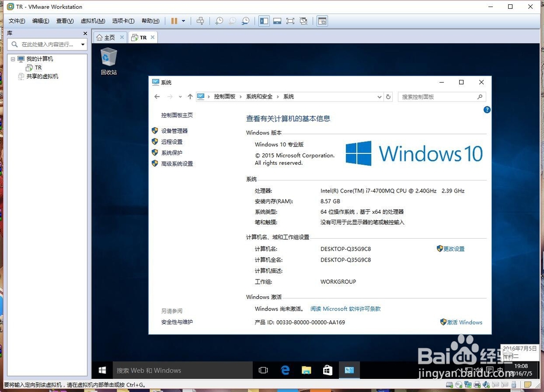
Task: Click 系统和安全 in the address breadcrumb
Action: point(259,97)
